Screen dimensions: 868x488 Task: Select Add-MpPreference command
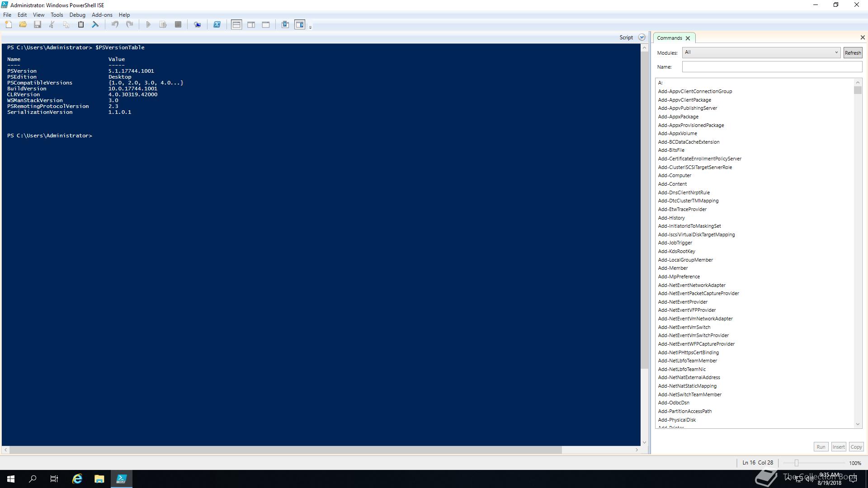coord(679,277)
